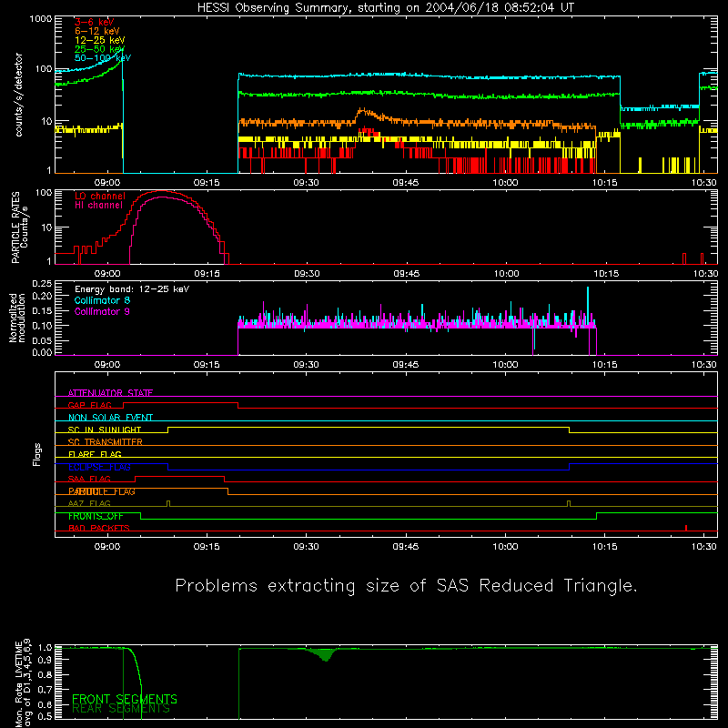
Task: Select the HI channel legend label
Action: (x=98, y=206)
